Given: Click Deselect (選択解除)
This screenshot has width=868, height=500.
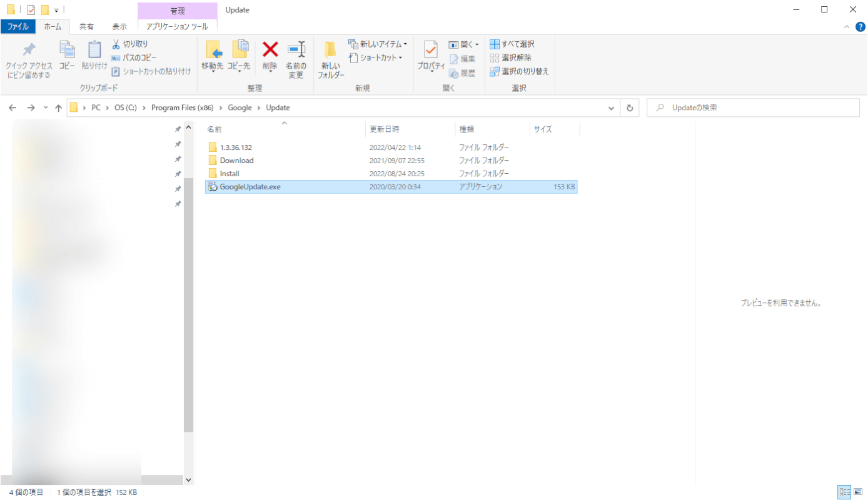Looking at the screenshot, I should pyautogui.click(x=510, y=57).
